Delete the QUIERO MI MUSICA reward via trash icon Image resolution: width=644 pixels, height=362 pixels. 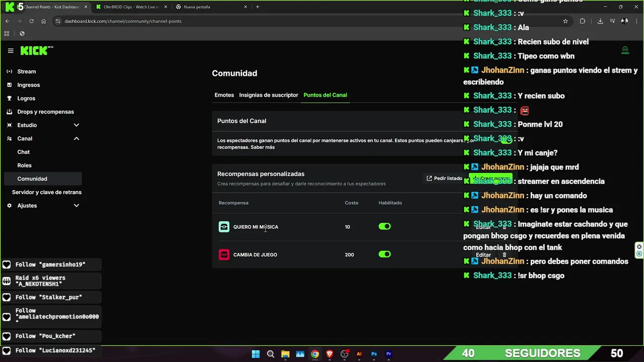pos(505,227)
